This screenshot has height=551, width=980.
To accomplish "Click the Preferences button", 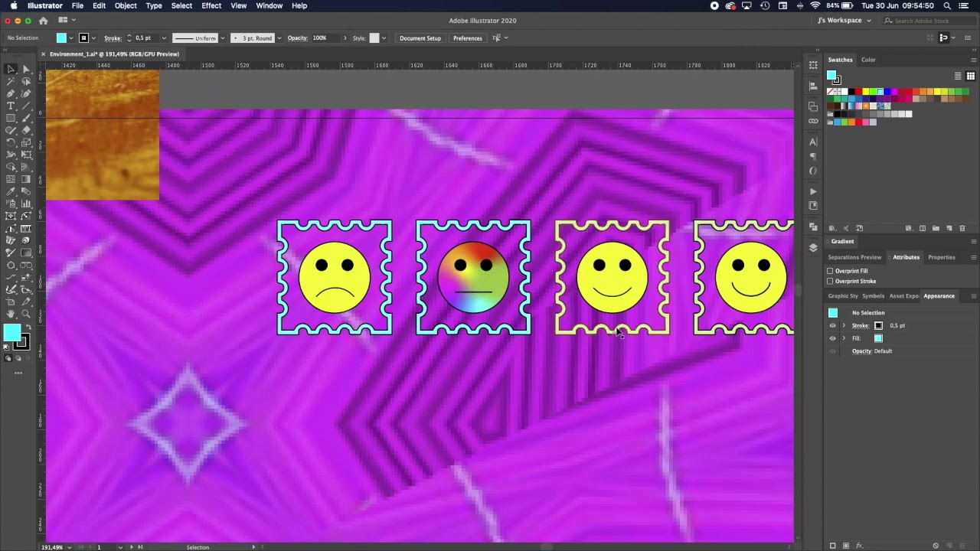I will 467,38.
